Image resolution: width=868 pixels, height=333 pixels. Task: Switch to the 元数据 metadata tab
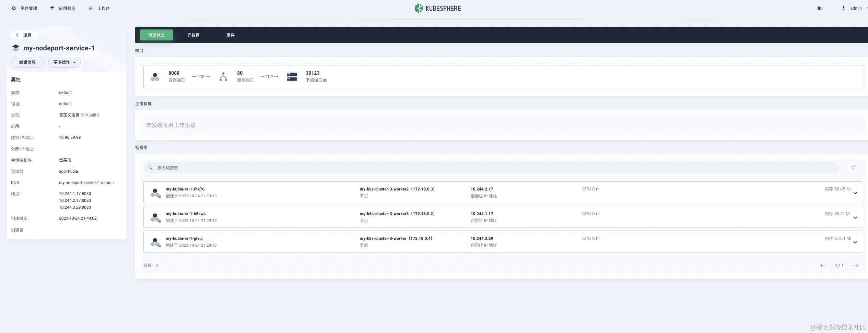193,35
